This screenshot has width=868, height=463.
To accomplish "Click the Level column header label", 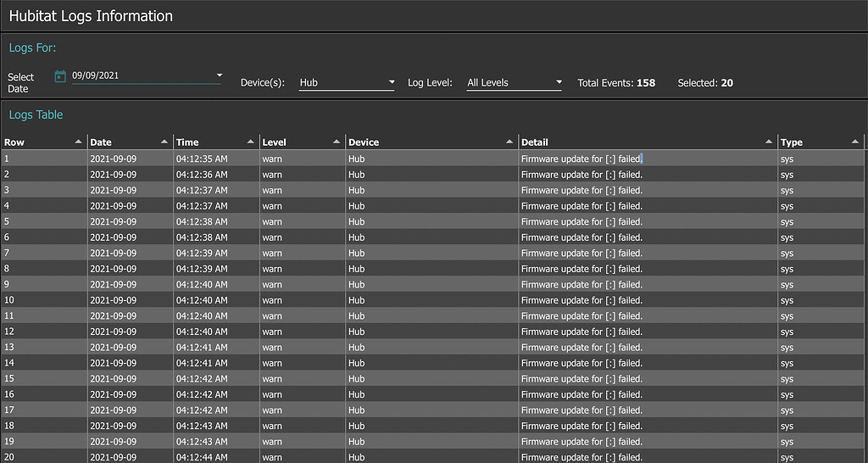I will pos(274,142).
